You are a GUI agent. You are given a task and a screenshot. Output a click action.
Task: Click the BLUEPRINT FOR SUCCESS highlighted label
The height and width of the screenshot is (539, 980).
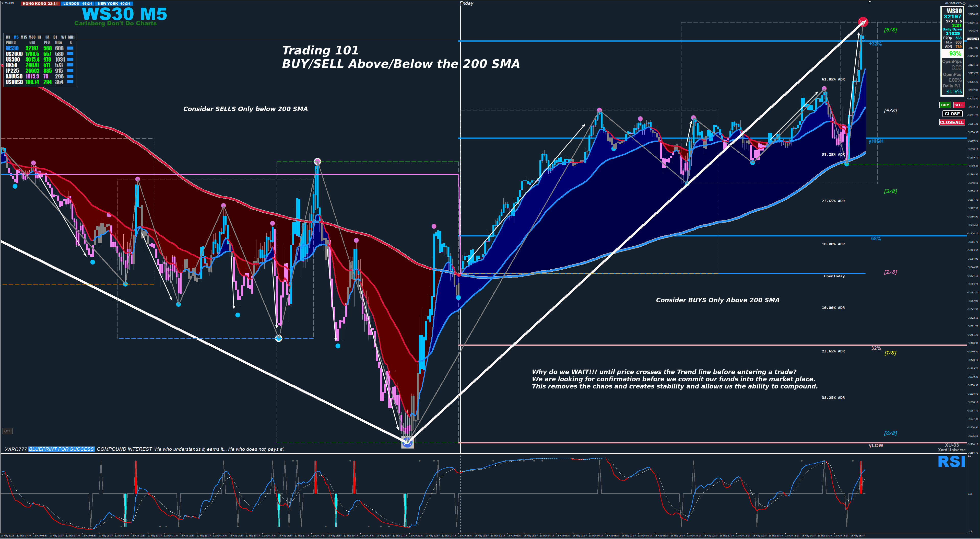(x=61, y=449)
